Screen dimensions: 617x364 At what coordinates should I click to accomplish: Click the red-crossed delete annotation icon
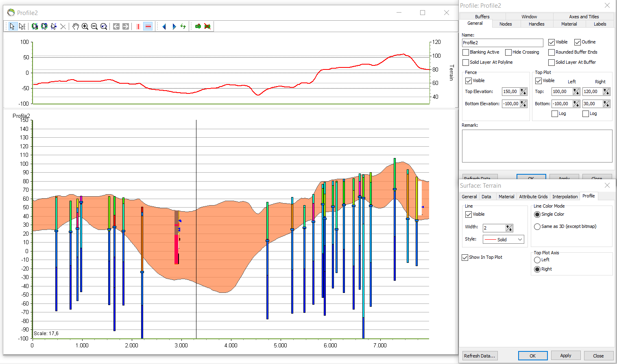click(207, 26)
